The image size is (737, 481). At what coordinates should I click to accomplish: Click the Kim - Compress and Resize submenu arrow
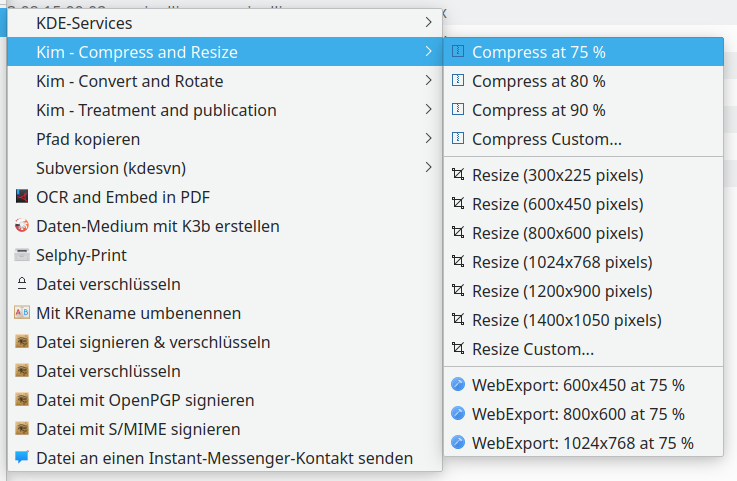(x=428, y=51)
